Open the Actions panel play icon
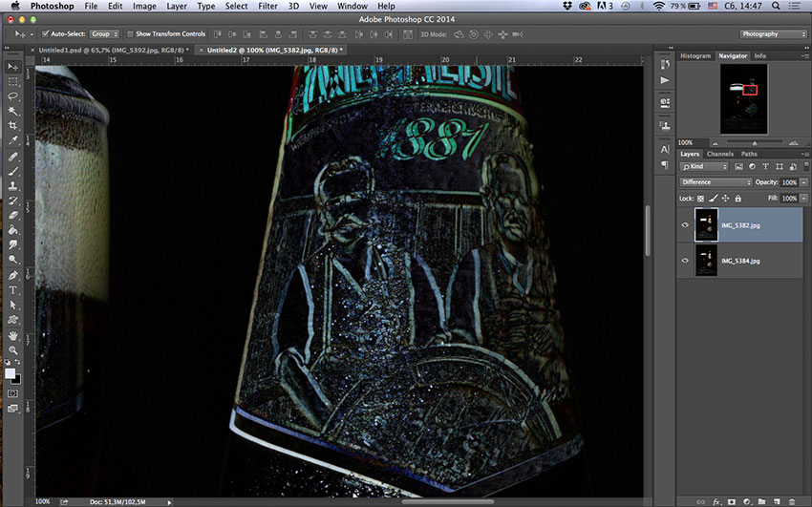The height and width of the screenshot is (507, 812). pos(665,80)
